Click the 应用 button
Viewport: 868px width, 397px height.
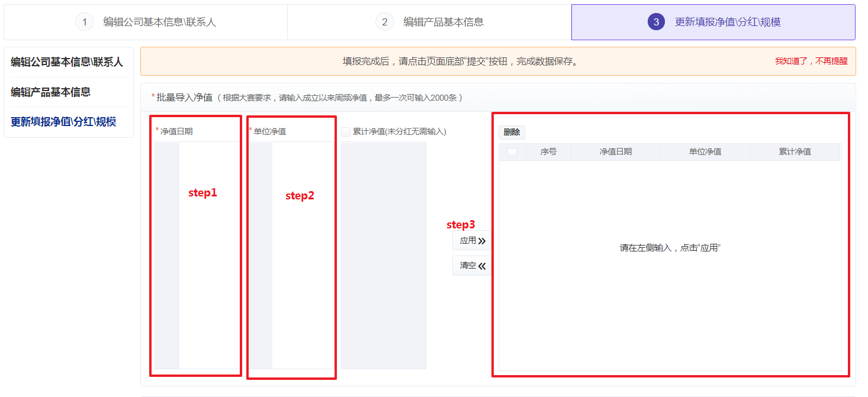point(472,241)
